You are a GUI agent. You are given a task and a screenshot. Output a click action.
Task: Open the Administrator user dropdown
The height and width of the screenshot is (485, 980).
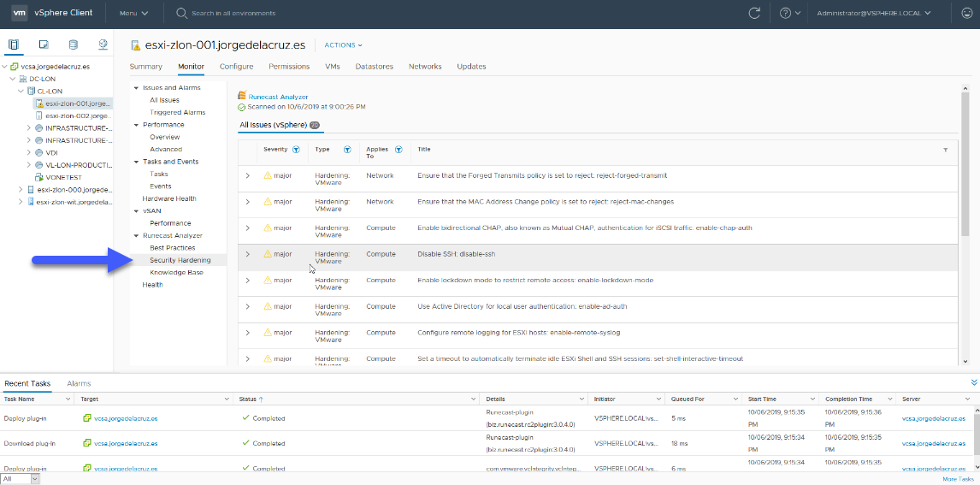coord(874,13)
